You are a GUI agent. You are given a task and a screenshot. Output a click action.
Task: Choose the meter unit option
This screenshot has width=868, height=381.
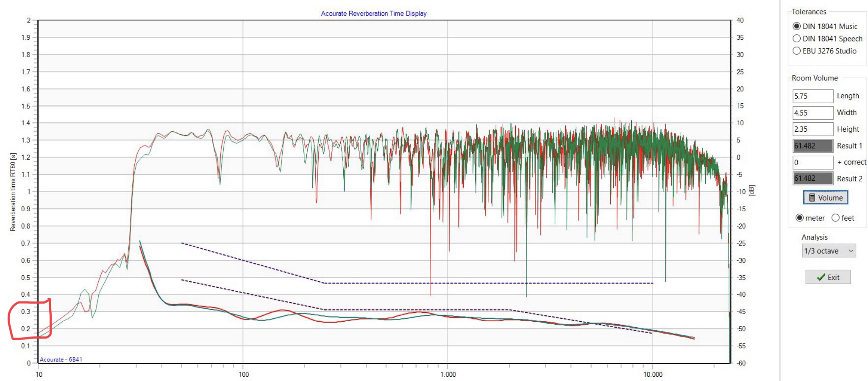(810, 218)
